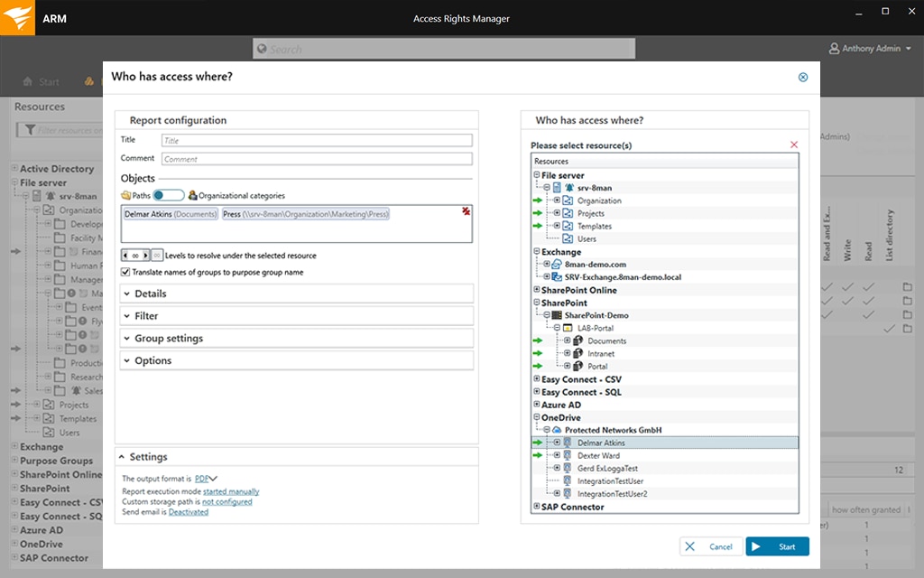Uncheck translate names of groups to purpose group name
Viewport: 924px width, 578px height.
(125, 271)
